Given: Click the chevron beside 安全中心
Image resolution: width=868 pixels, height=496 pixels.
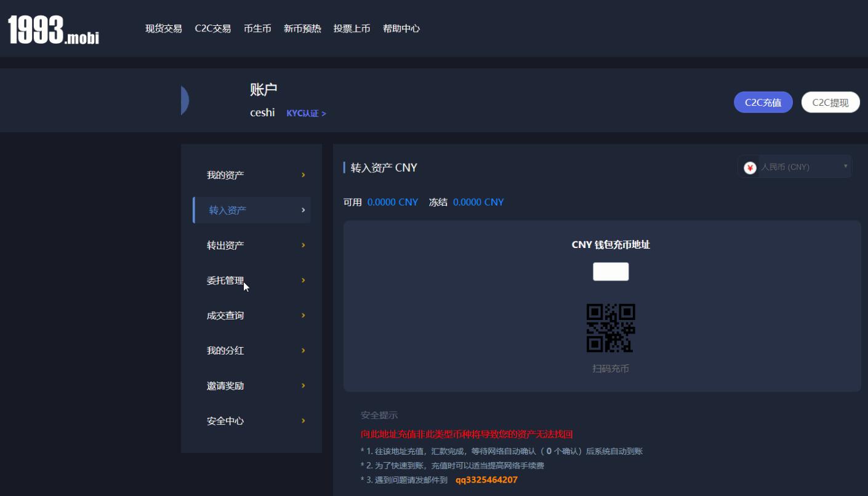Looking at the screenshot, I should (x=303, y=420).
